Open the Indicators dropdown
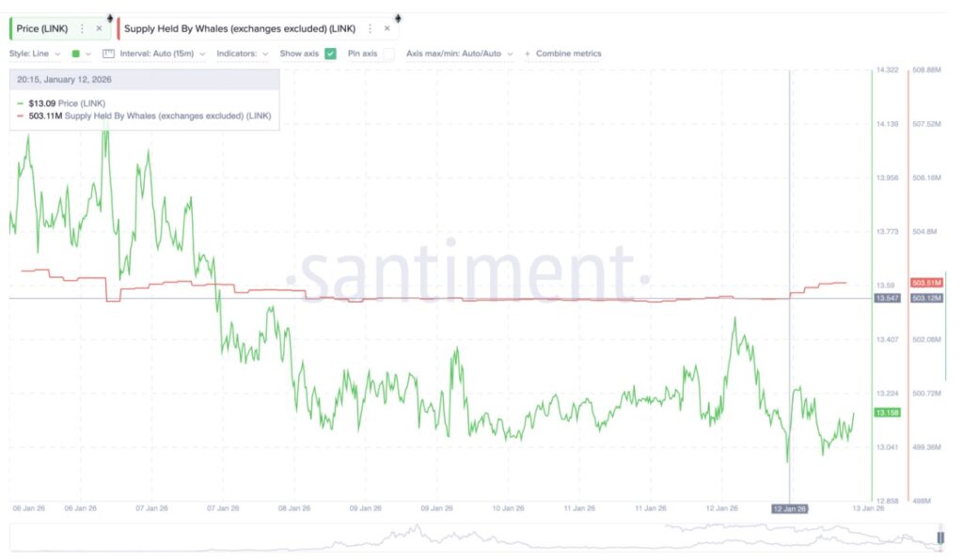 point(242,54)
